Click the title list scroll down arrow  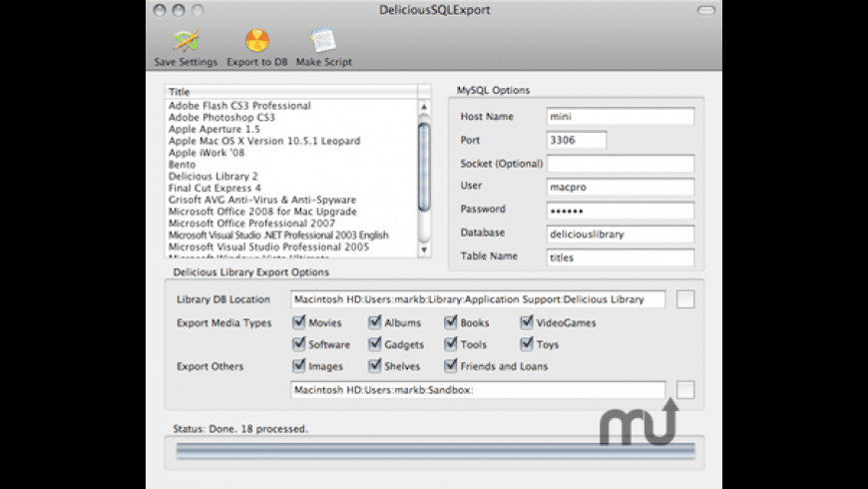tap(424, 249)
